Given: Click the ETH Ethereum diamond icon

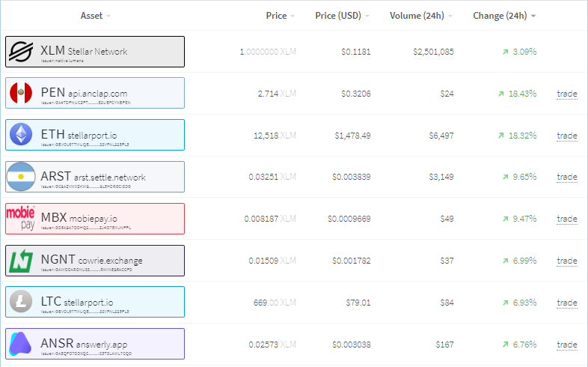Looking at the screenshot, I should (x=21, y=134).
